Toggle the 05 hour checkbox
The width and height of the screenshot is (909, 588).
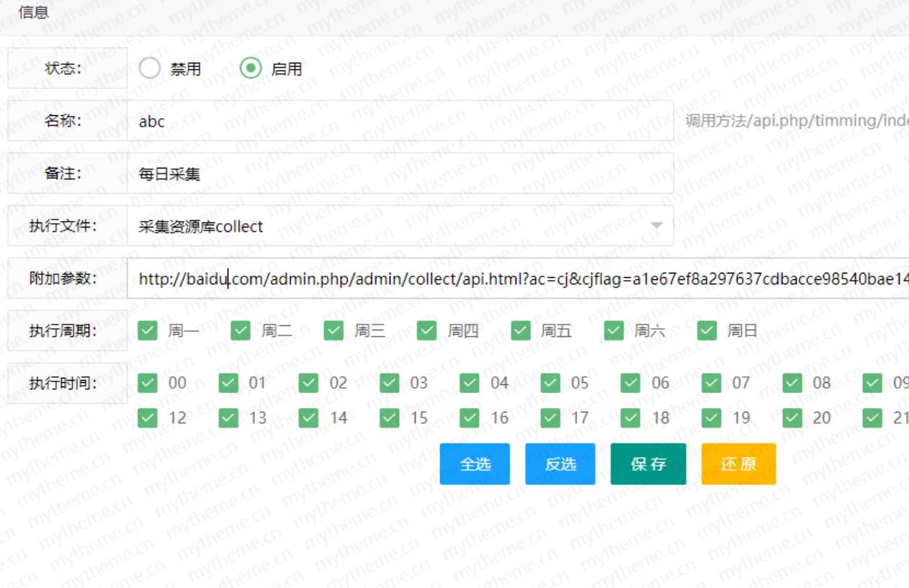pyautogui.click(x=551, y=382)
